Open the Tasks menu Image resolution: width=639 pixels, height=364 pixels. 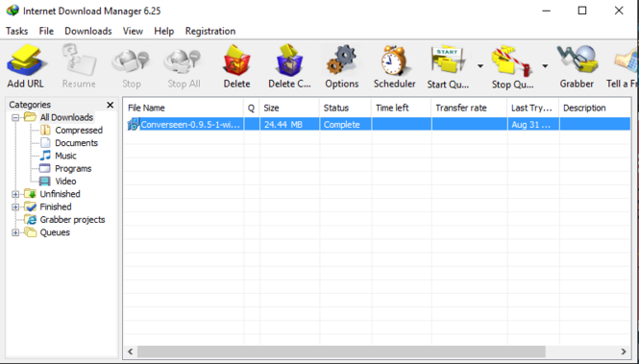pyautogui.click(x=16, y=31)
